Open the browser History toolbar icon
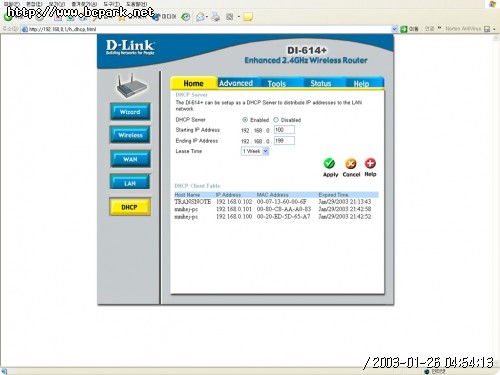The image size is (500, 375). coord(186,17)
